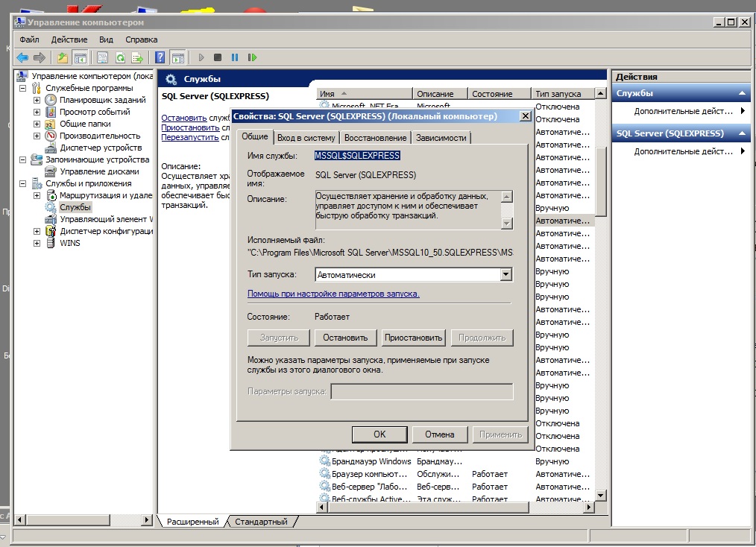This screenshot has width=756, height=547.
Task: Click the Pause service toolbar icon
Action: click(x=235, y=58)
